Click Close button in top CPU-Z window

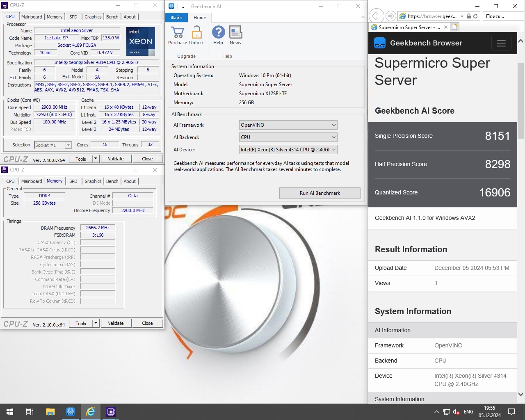click(x=147, y=159)
